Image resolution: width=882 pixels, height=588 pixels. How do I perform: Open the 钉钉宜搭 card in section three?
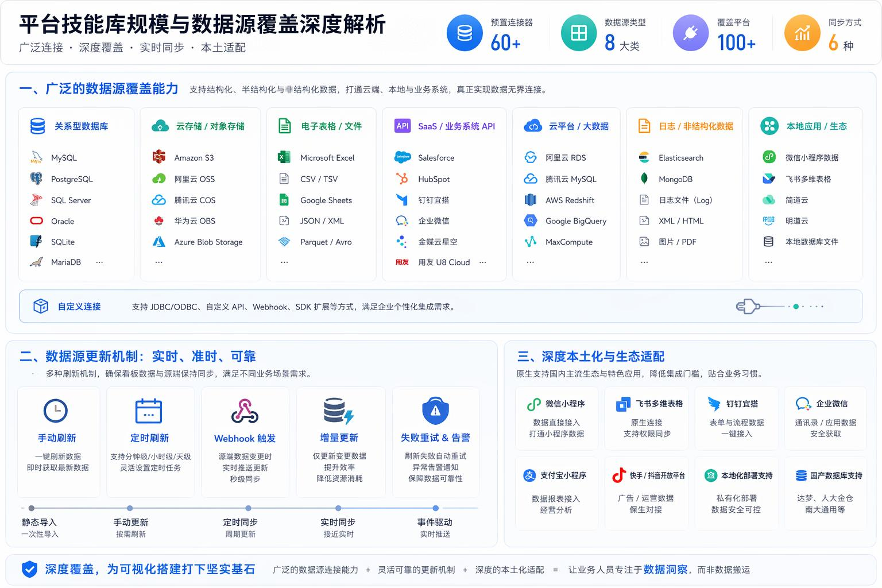tap(736, 418)
